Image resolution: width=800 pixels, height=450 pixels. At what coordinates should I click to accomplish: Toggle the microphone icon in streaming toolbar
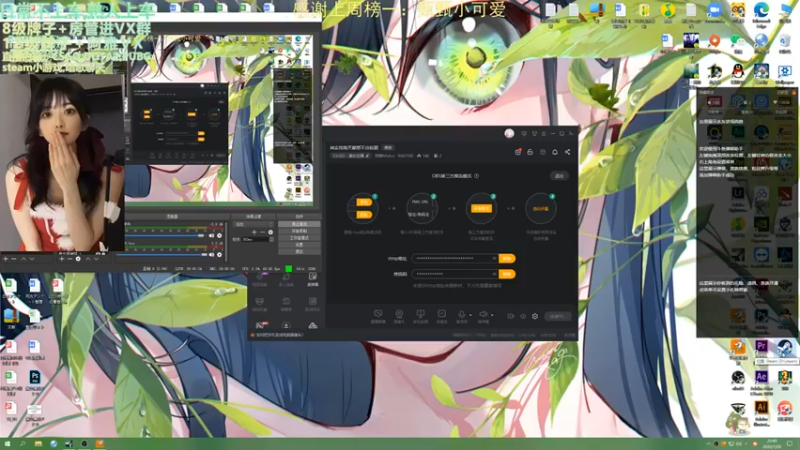(462, 314)
